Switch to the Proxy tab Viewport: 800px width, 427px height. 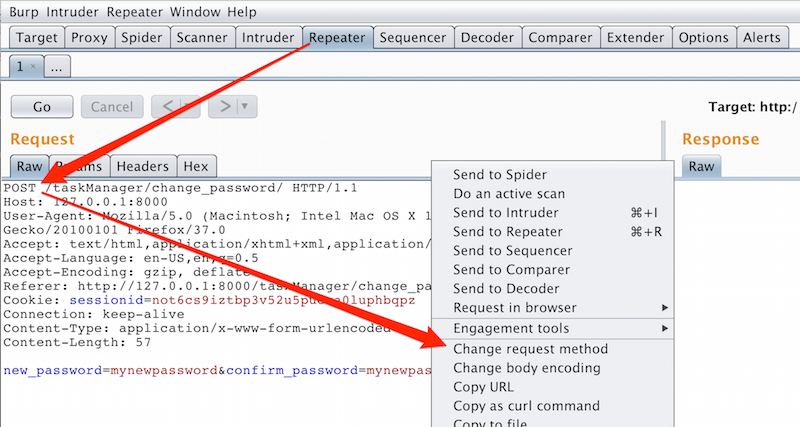tap(89, 37)
